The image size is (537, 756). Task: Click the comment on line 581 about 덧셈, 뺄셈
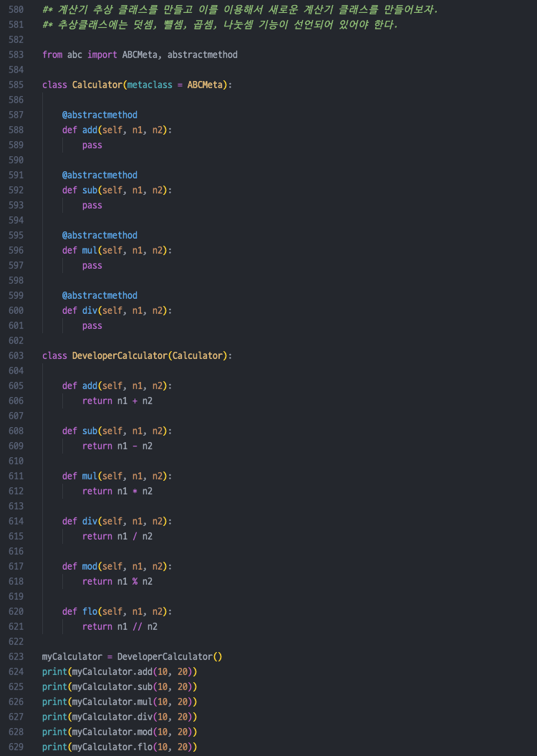tap(220, 24)
